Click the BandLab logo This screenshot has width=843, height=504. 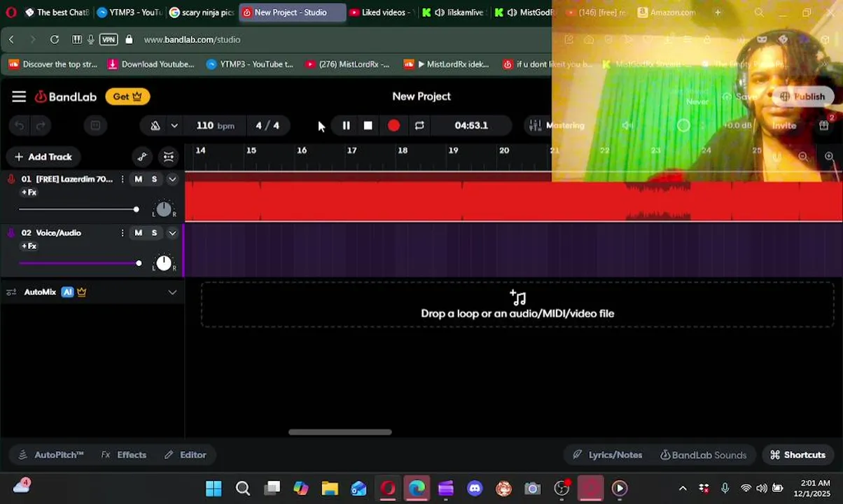tap(66, 97)
